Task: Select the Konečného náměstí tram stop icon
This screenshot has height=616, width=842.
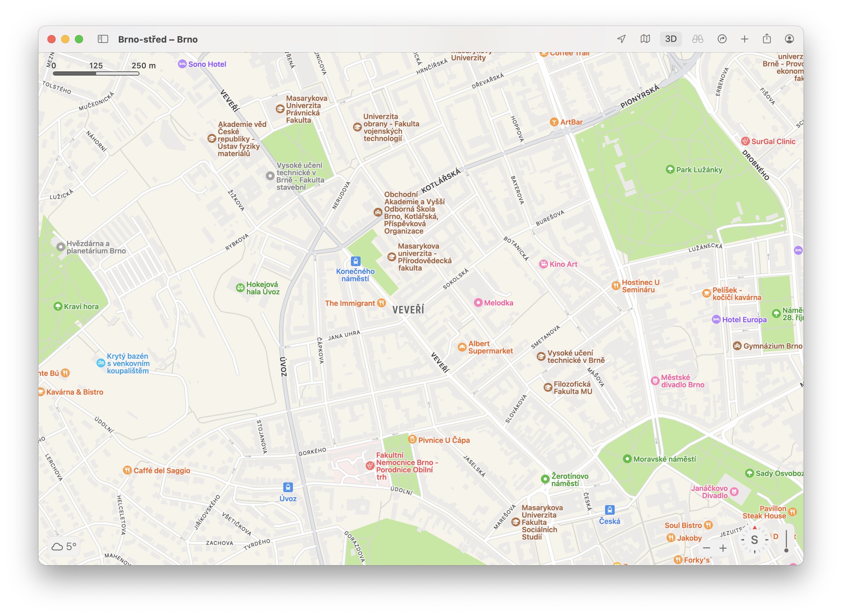Action: pos(355,261)
